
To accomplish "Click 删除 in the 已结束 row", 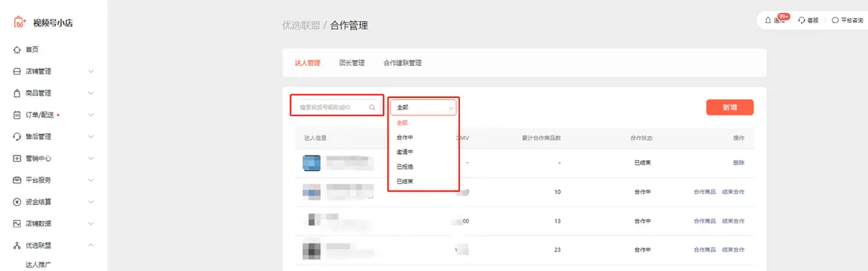I will [x=739, y=162].
